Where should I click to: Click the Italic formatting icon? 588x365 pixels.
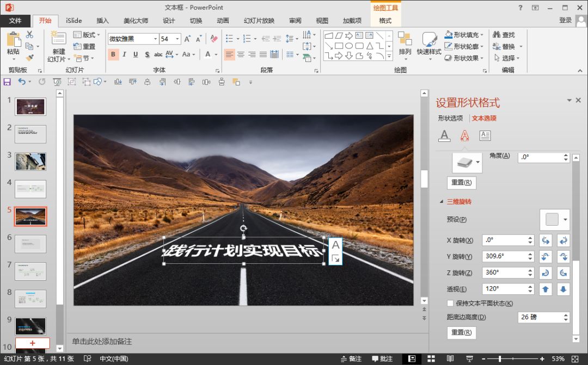[x=124, y=54]
